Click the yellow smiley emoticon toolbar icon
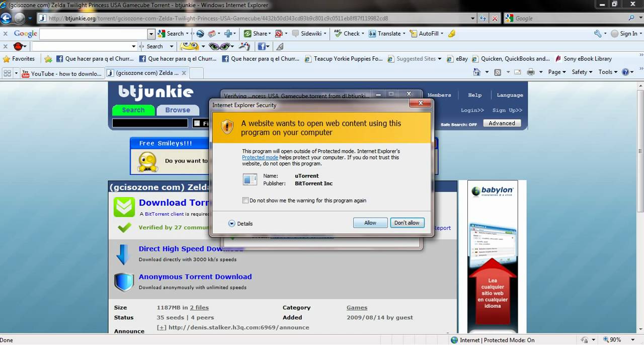This screenshot has height=345, width=644. (x=190, y=46)
